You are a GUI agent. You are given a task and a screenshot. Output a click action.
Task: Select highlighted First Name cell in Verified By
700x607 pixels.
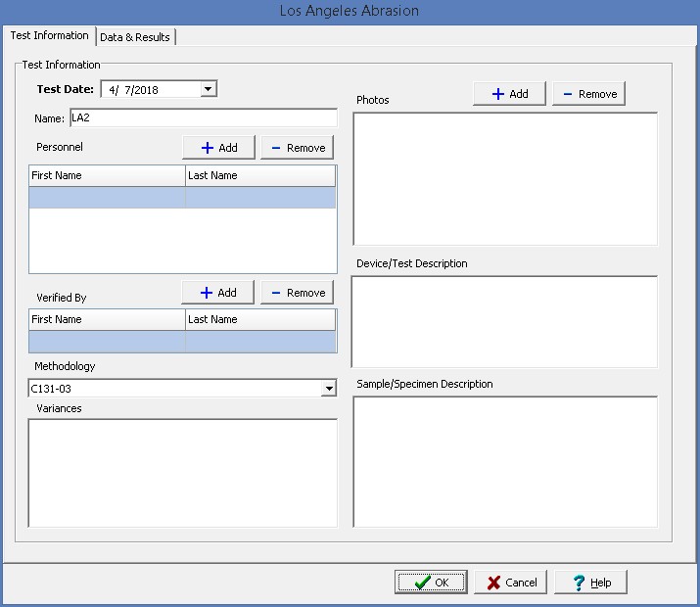107,341
